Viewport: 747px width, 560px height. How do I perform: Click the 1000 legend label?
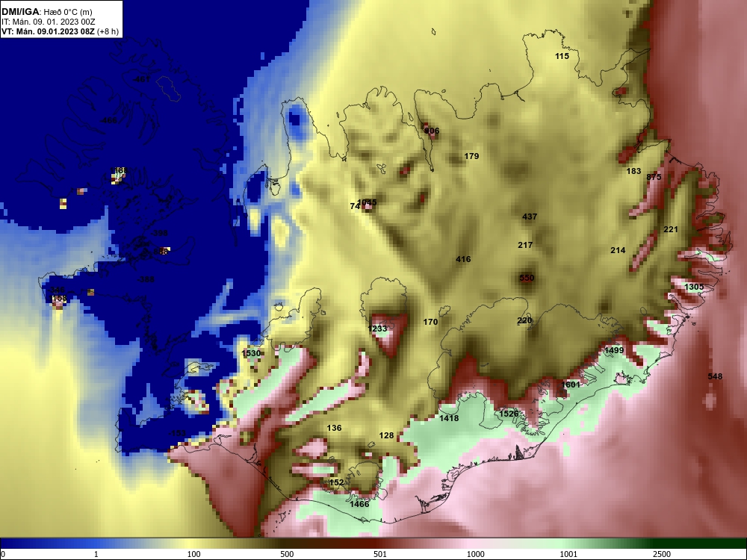pos(475,554)
